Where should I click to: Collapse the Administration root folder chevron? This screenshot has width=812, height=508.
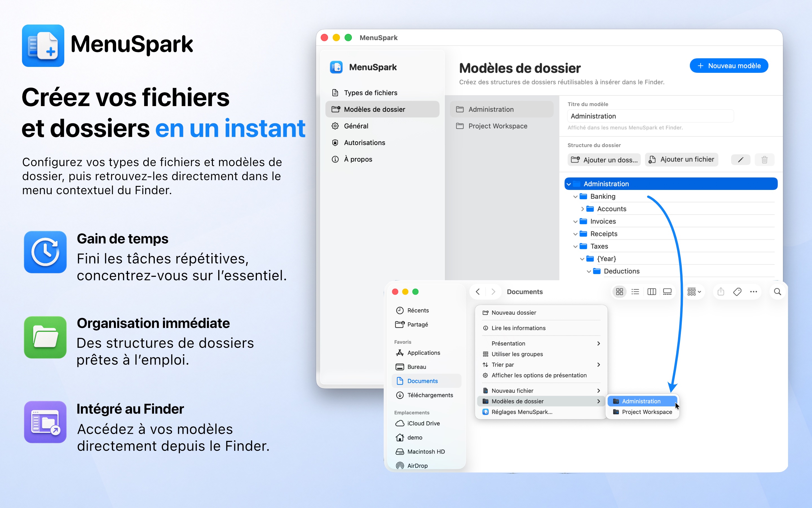pyautogui.click(x=569, y=184)
